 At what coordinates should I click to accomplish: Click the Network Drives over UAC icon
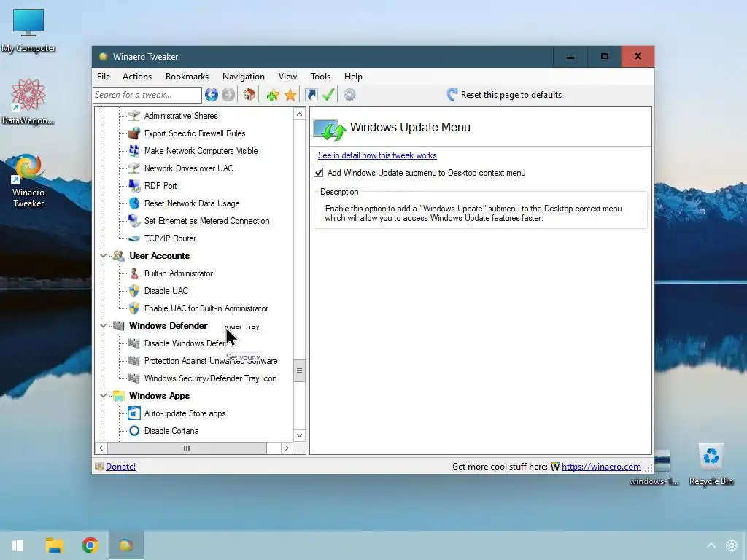click(x=134, y=168)
